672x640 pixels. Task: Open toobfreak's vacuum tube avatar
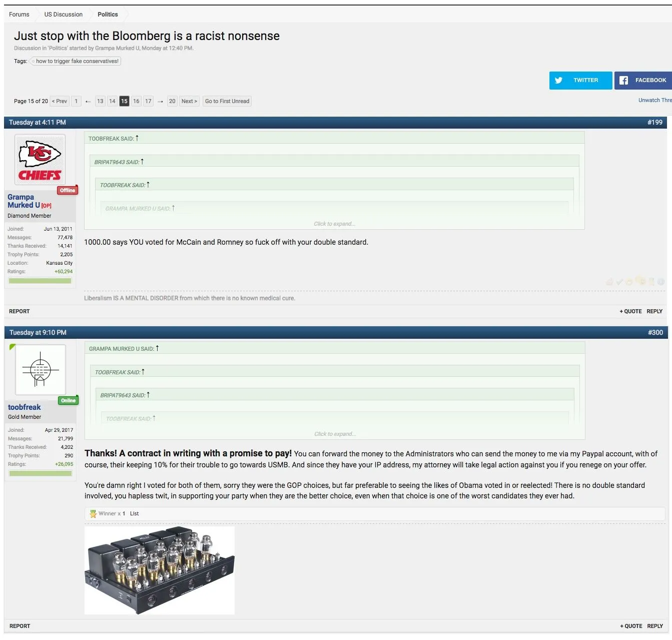pos(41,370)
